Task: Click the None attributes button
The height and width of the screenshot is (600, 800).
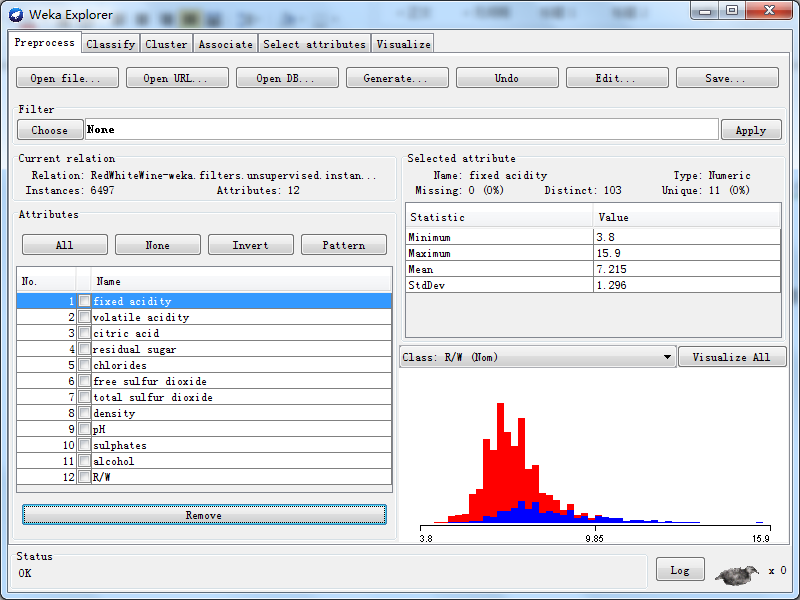Action: (158, 245)
